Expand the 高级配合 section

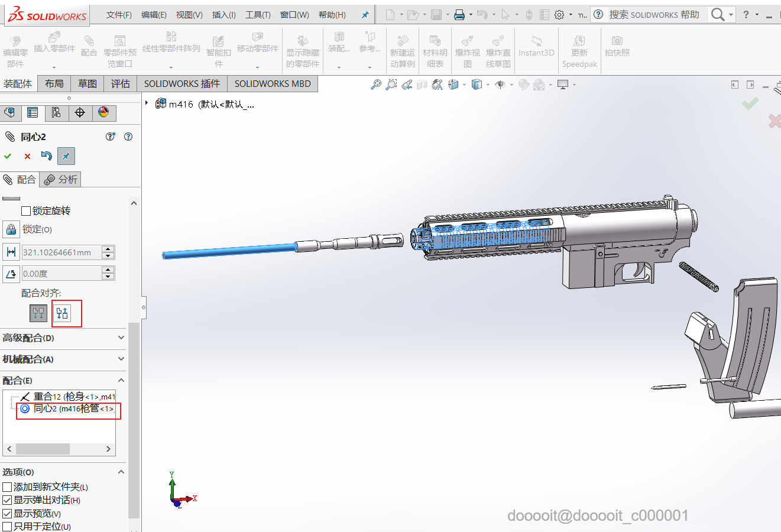(x=121, y=338)
